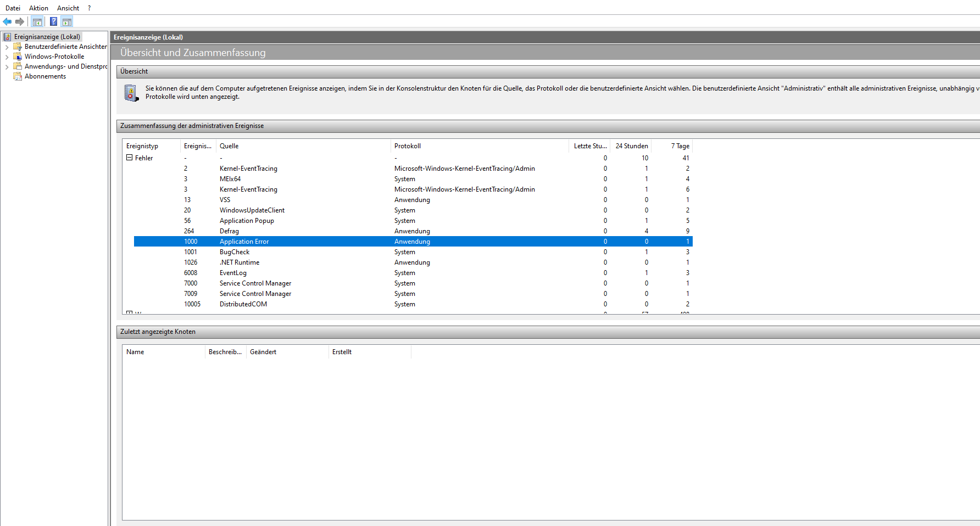Click the Geändert column header

click(287, 352)
